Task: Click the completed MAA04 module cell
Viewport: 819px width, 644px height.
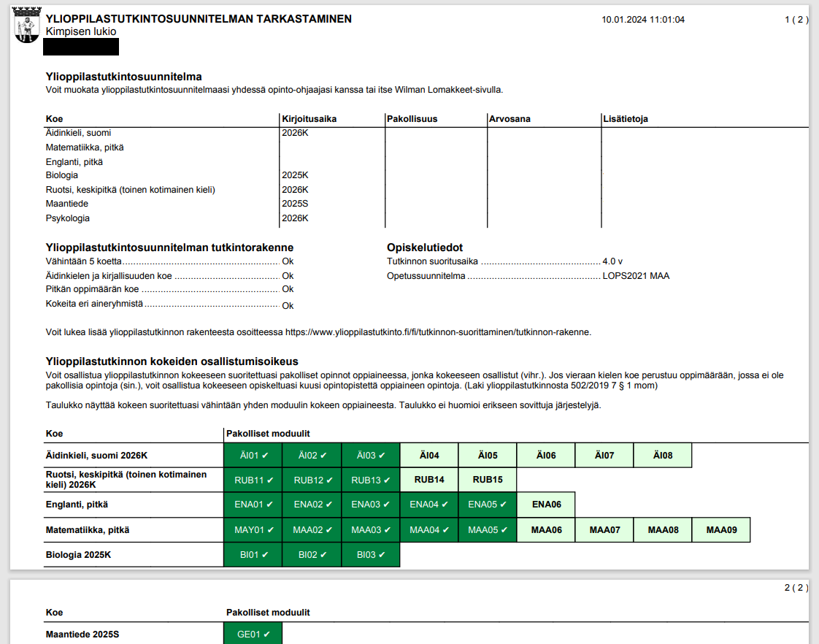Action: click(429, 530)
